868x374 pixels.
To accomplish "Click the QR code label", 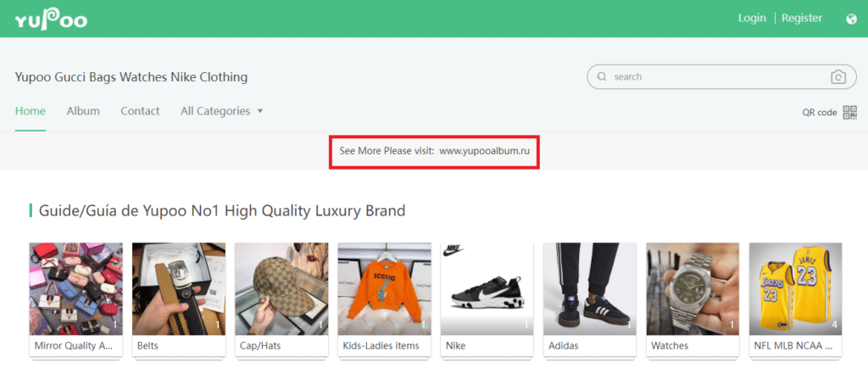I will point(820,113).
